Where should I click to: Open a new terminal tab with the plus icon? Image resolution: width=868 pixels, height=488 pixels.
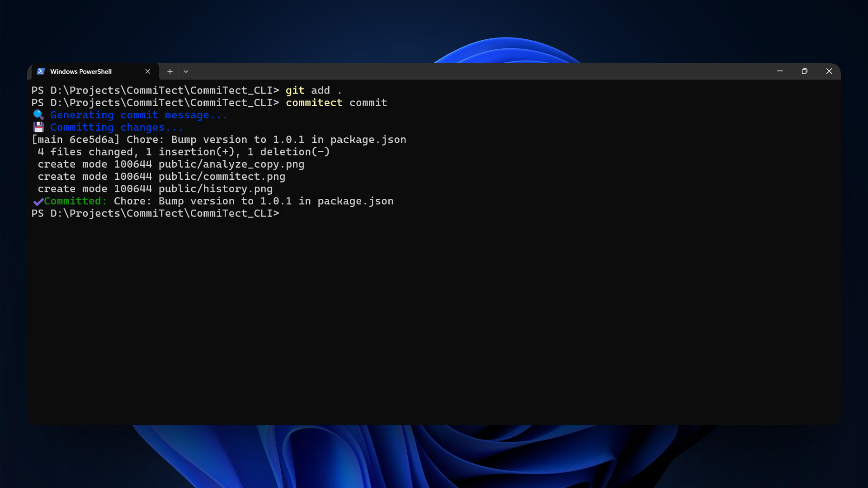coord(170,71)
